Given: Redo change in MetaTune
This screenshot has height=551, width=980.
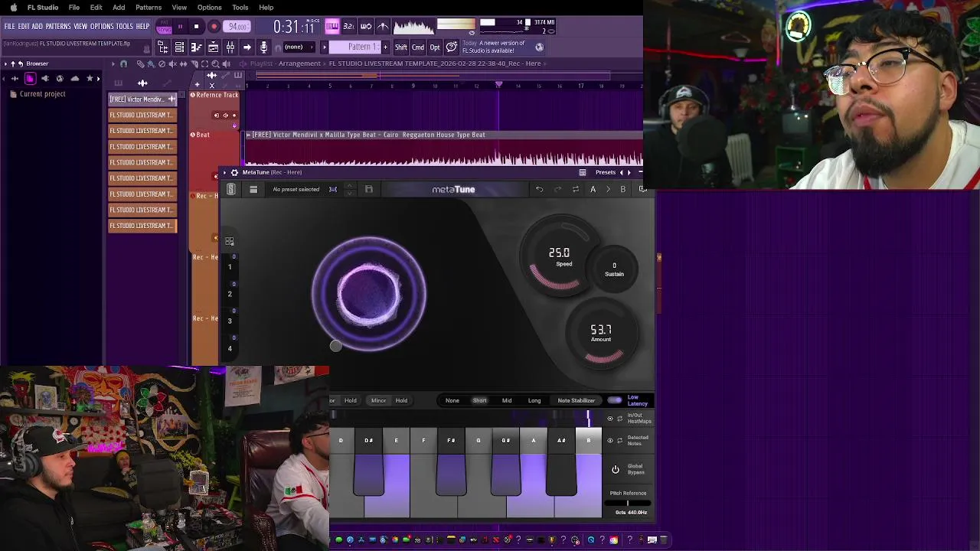Looking at the screenshot, I should [557, 189].
